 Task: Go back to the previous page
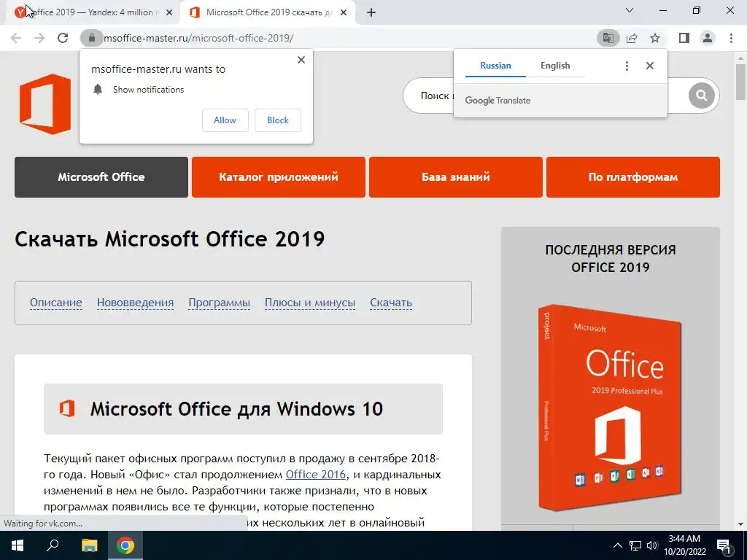point(16,38)
